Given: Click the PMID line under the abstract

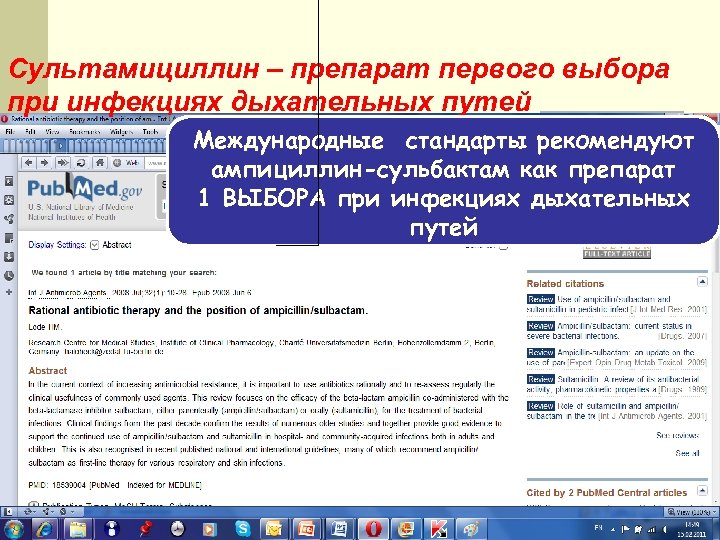Looking at the screenshot, I should pyautogui.click(x=115, y=485).
